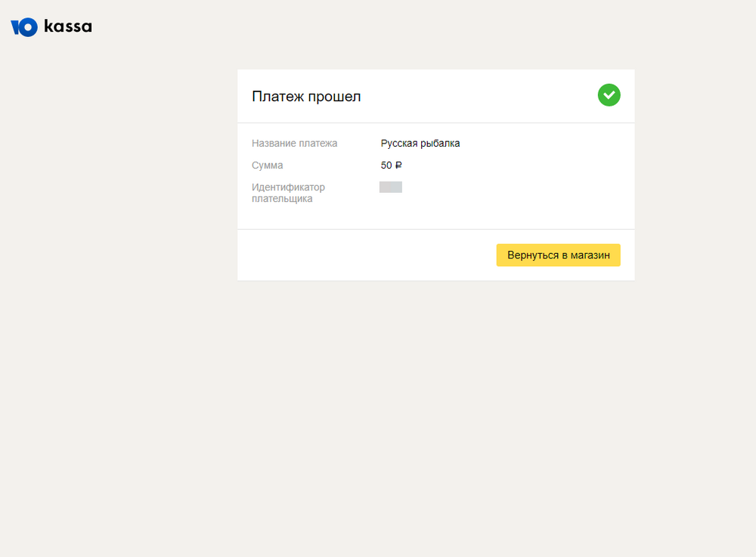756x557 pixels.
Task: Click the word 'Вернуться' on the yellow button
Action: coord(531,255)
